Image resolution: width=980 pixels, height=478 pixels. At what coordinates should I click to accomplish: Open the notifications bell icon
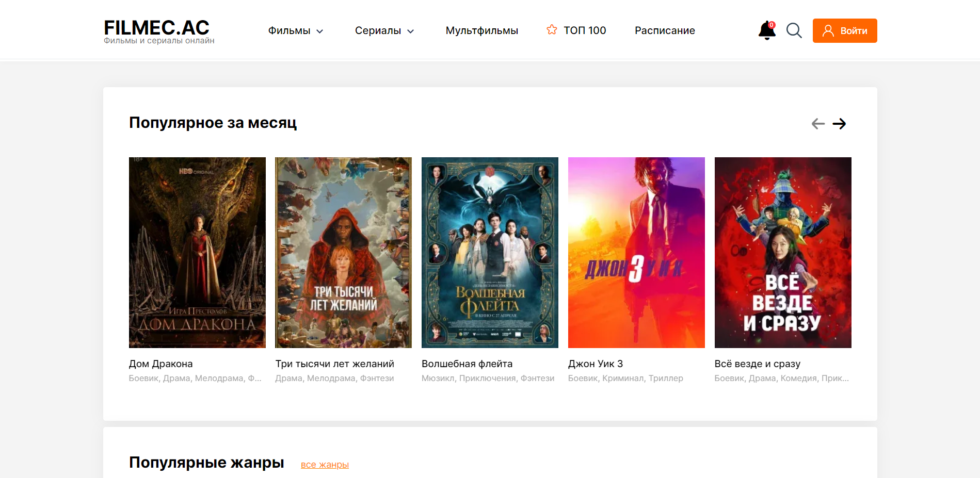pyautogui.click(x=767, y=30)
